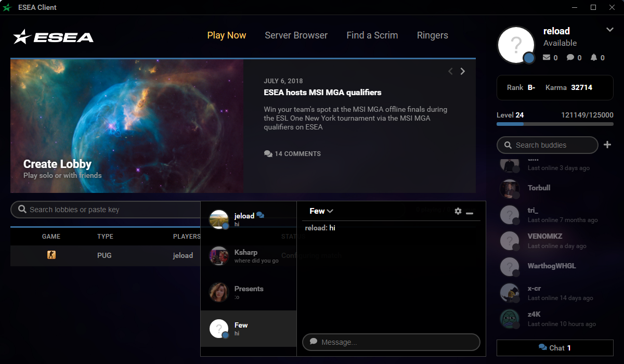Open the Chat 1 button
The width and height of the screenshot is (624, 364).
[x=555, y=348]
